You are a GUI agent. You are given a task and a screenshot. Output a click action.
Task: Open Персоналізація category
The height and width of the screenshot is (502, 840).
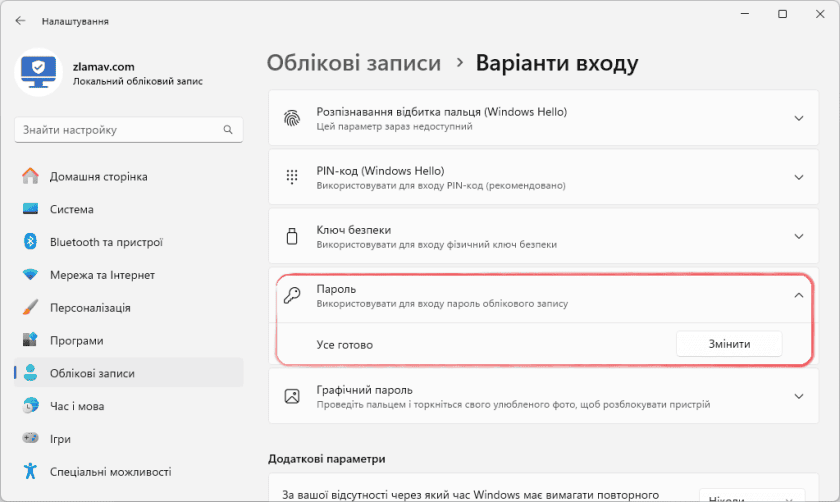pos(129,308)
